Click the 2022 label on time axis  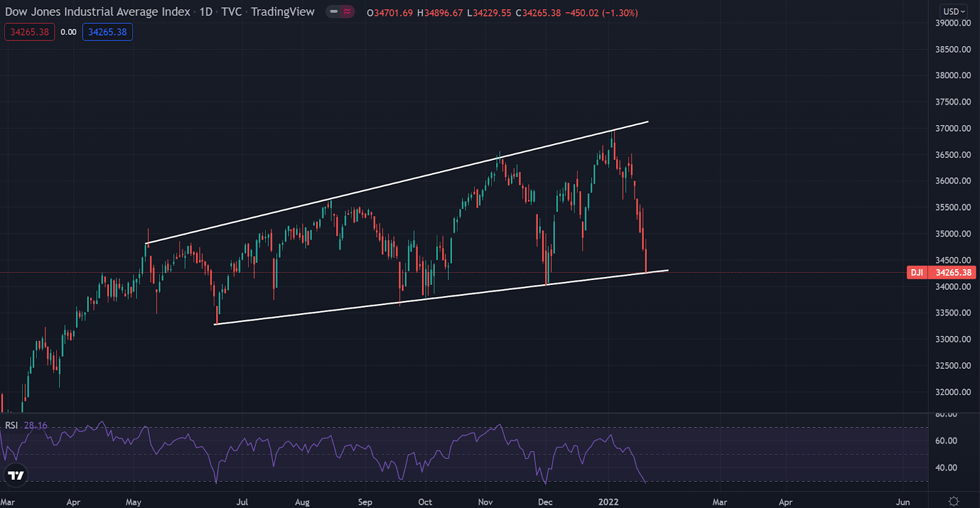coord(608,502)
